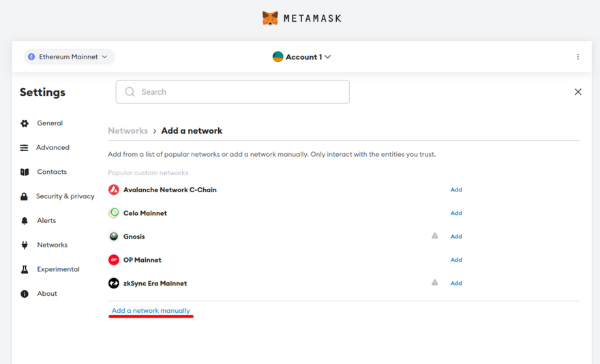Open the Ethereum Mainnet network dropdown
This screenshot has height=364, width=600.
click(x=70, y=57)
